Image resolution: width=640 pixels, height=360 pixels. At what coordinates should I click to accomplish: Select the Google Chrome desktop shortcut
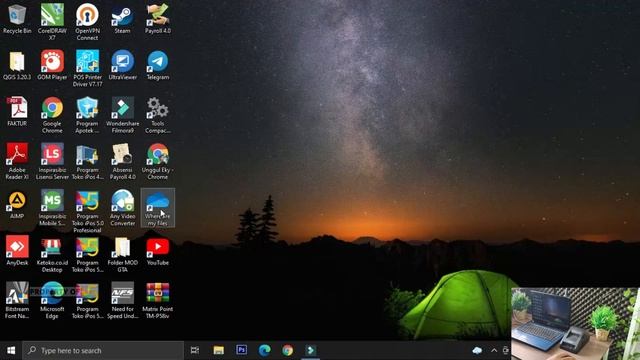point(52,115)
